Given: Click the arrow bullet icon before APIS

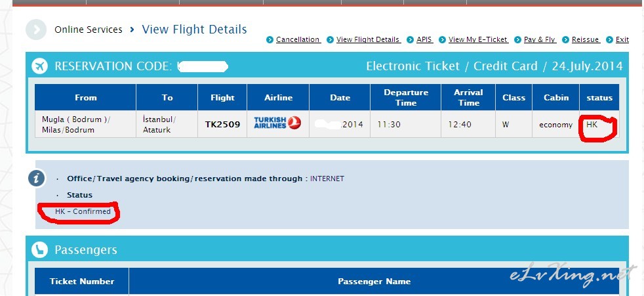Looking at the screenshot, I should [x=410, y=40].
